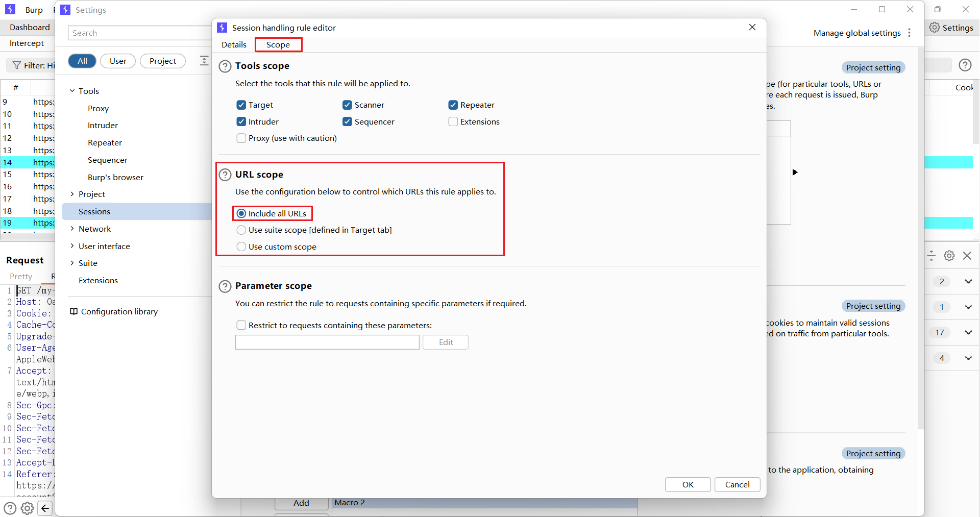Click the back arrow icon at the bottom left
The width and height of the screenshot is (980, 517).
(45, 508)
